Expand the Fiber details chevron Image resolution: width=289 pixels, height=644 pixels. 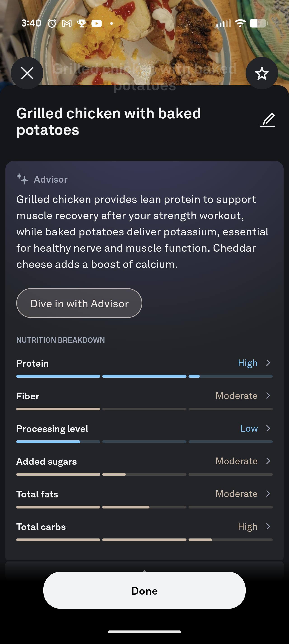268,396
